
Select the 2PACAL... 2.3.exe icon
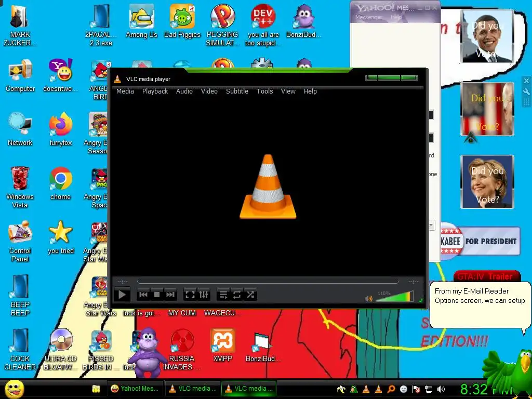(x=101, y=25)
